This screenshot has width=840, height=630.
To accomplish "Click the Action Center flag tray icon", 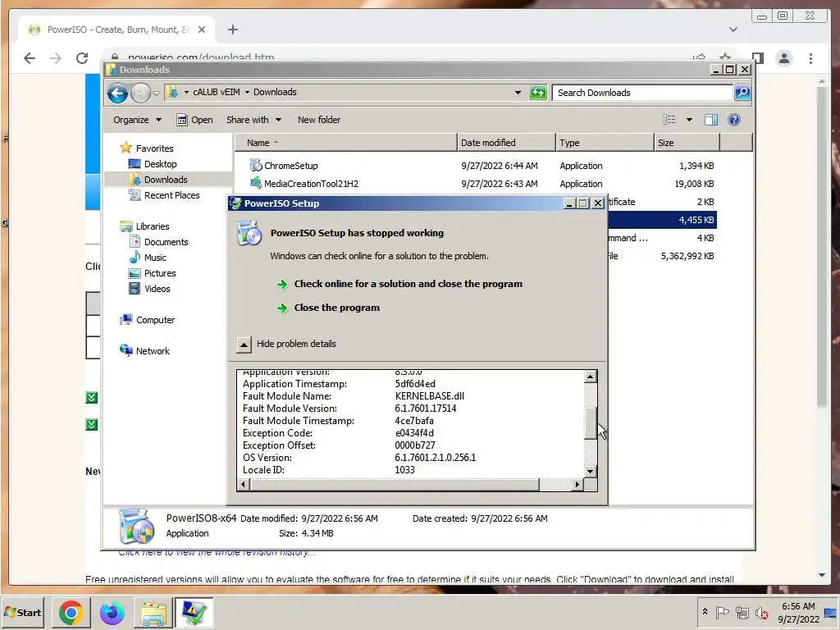I will [x=722, y=612].
